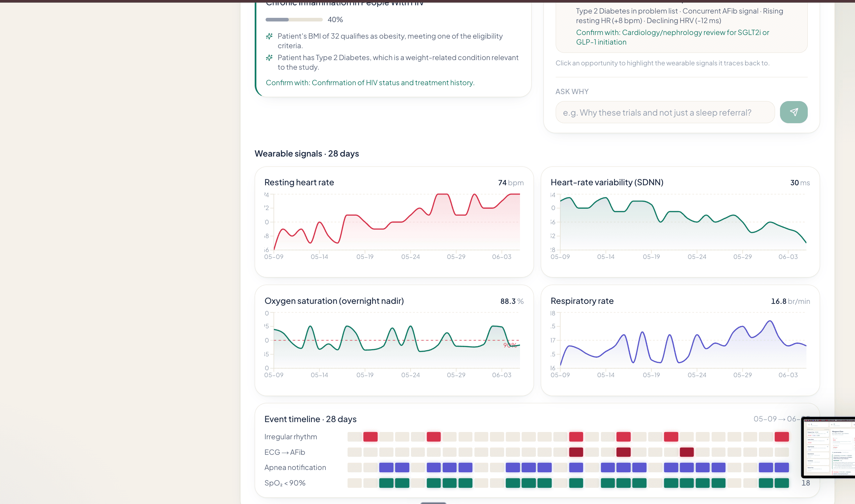Click the 30 ms HRV value
Viewport: 855px width, 504px height.
[799, 183]
